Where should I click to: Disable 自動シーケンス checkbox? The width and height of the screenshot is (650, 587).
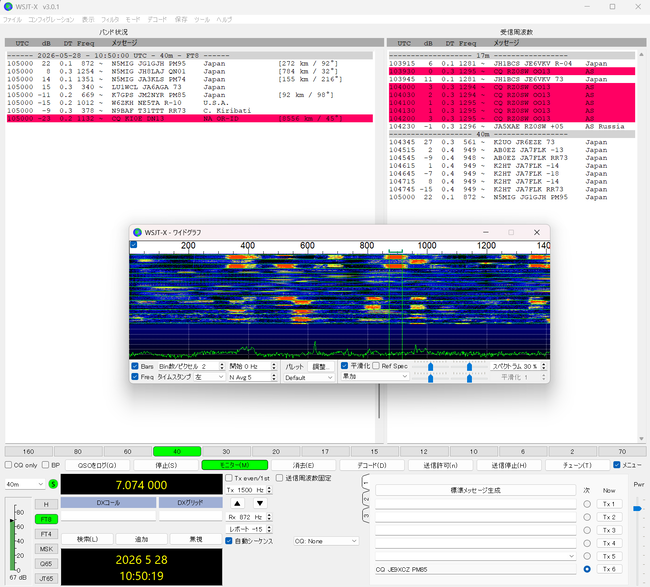click(228, 541)
